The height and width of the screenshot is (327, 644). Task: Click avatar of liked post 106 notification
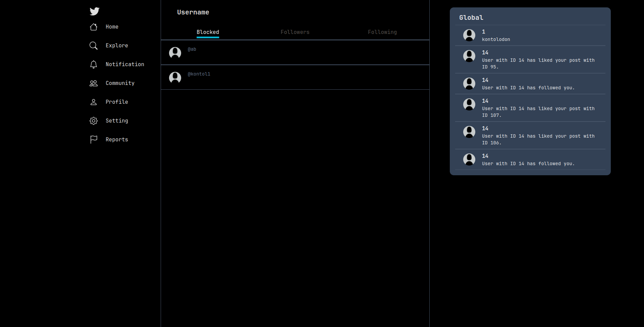pyautogui.click(x=469, y=132)
